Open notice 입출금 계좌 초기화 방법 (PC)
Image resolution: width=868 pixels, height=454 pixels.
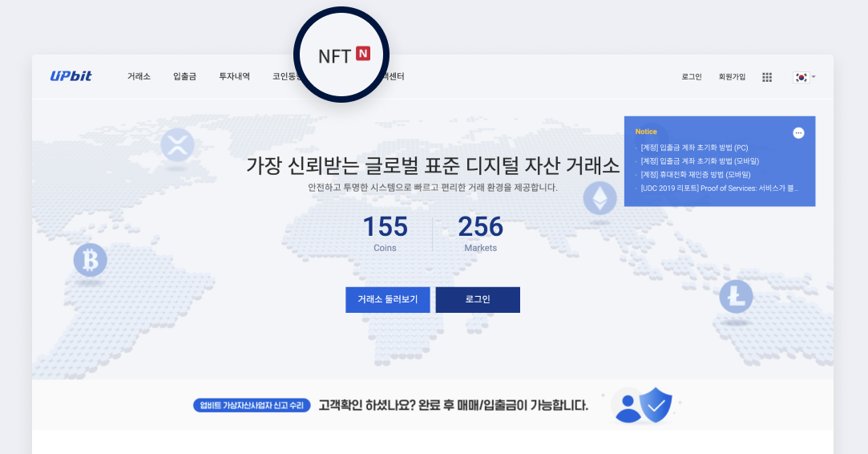[x=694, y=148]
